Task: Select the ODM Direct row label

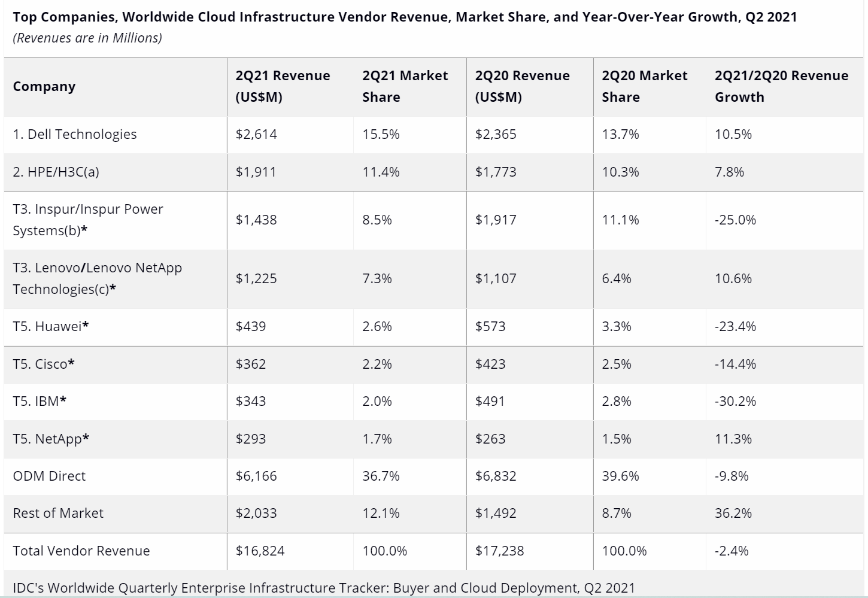Action: coord(49,476)
